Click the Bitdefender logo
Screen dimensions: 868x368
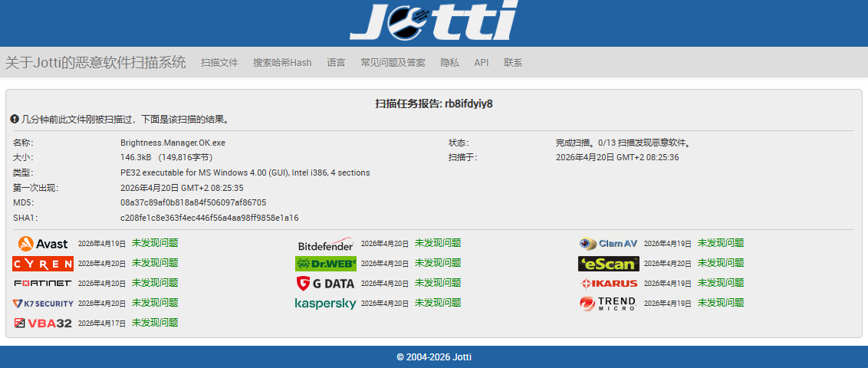tap(325, 244)
